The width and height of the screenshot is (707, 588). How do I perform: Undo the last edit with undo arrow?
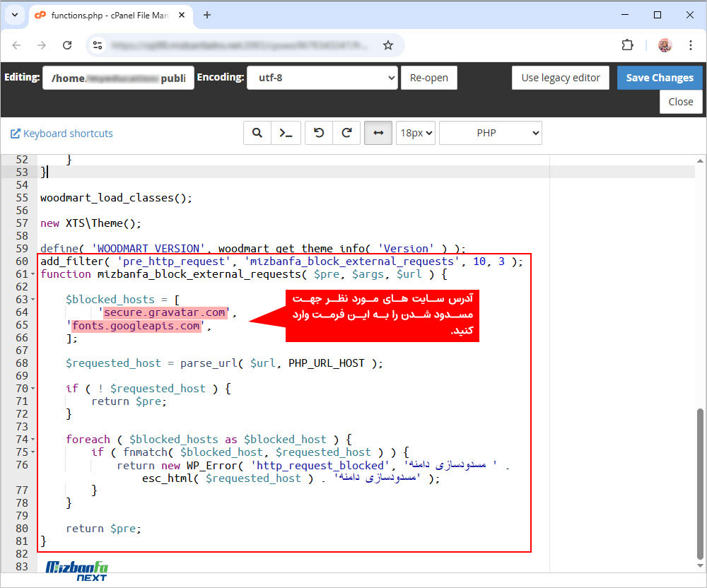pyautogui.click(x=319, y=133)
